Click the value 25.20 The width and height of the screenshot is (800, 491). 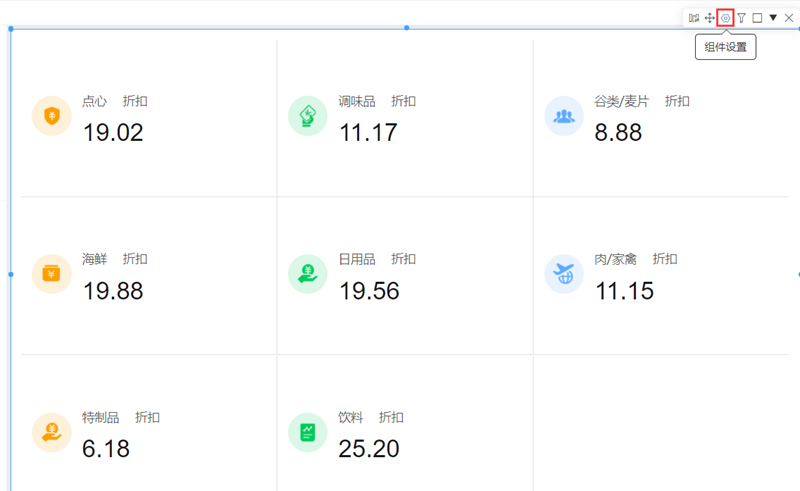(x=368, y=449)
